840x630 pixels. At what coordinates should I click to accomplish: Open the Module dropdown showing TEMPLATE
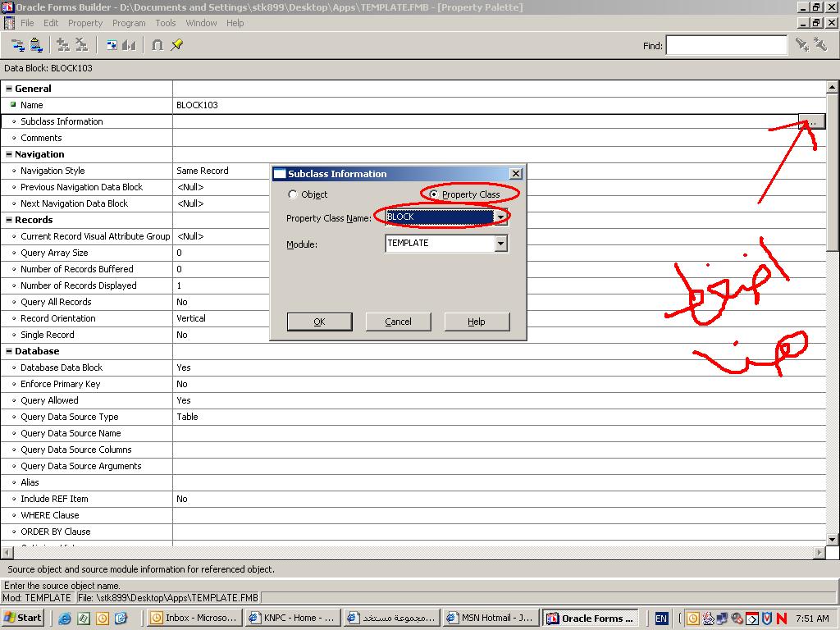500,244
